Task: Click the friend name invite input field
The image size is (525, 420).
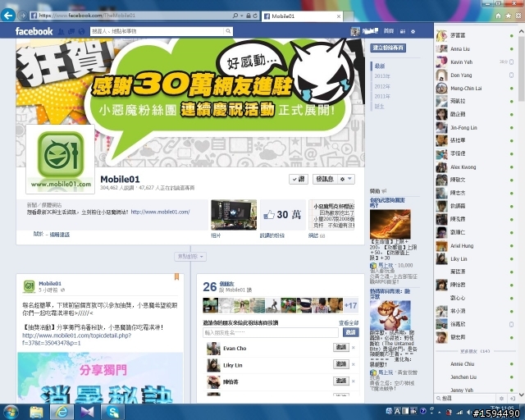Action: click(271, 332)
